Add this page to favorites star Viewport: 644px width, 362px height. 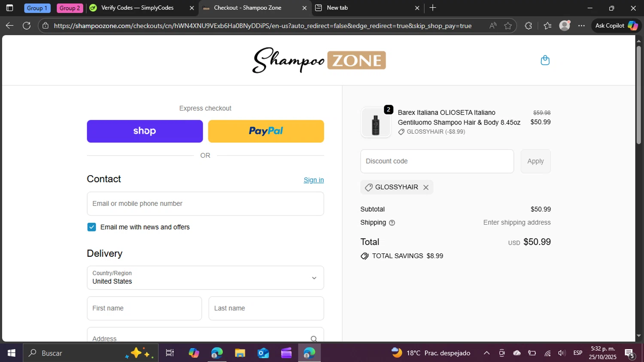pos(508,26)
